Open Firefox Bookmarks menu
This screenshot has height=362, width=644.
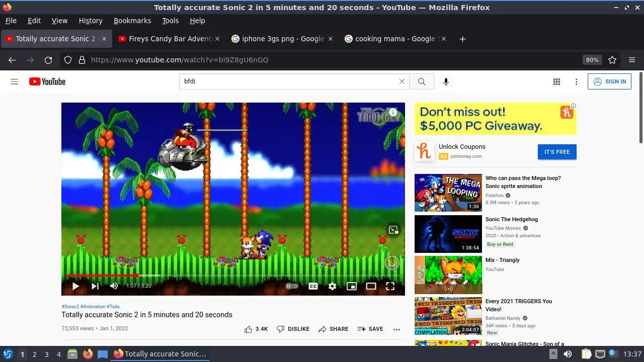(132, 21)
